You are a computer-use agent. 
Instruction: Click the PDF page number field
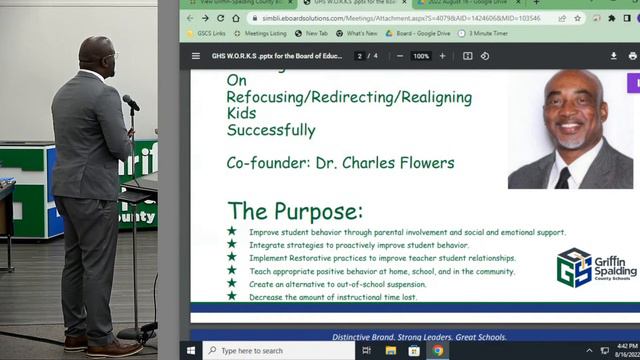pos(360,56)
